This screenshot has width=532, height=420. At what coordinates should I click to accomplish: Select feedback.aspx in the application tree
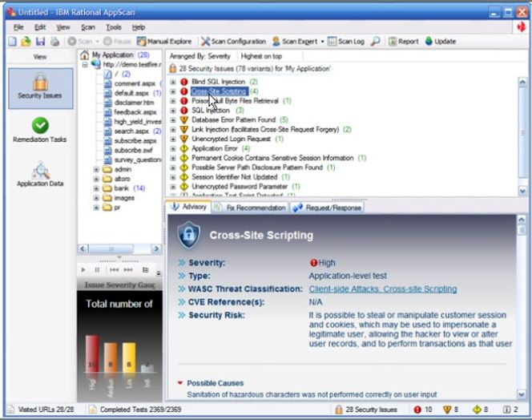tap(135, 112)
